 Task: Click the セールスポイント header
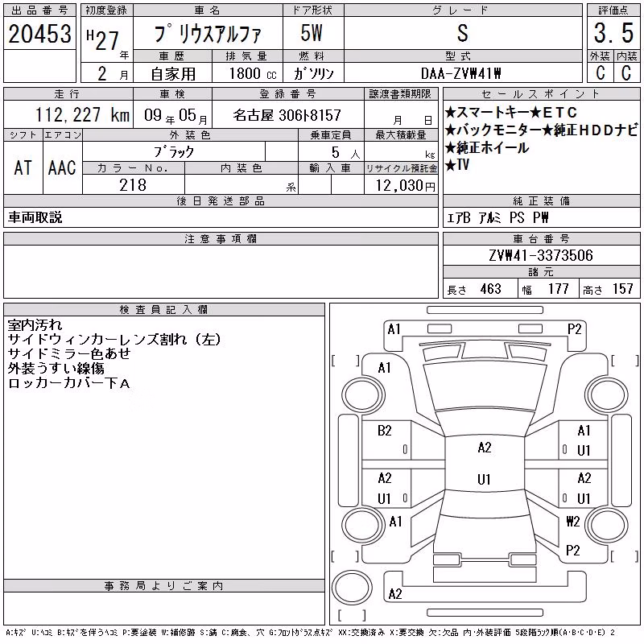click(541, 94)
